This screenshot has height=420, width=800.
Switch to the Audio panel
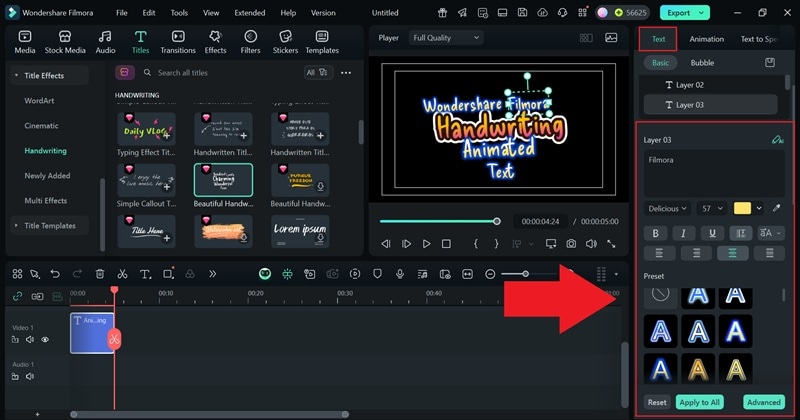point(105,42)
